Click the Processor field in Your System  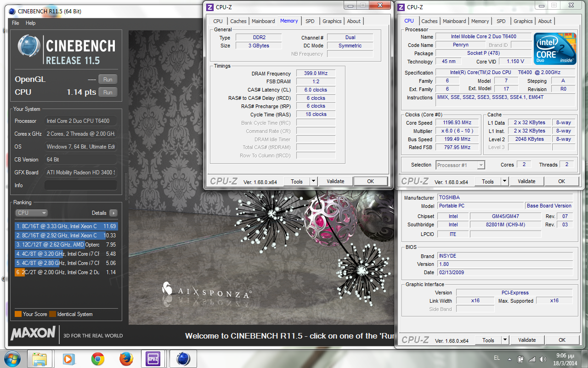(80, 121)
